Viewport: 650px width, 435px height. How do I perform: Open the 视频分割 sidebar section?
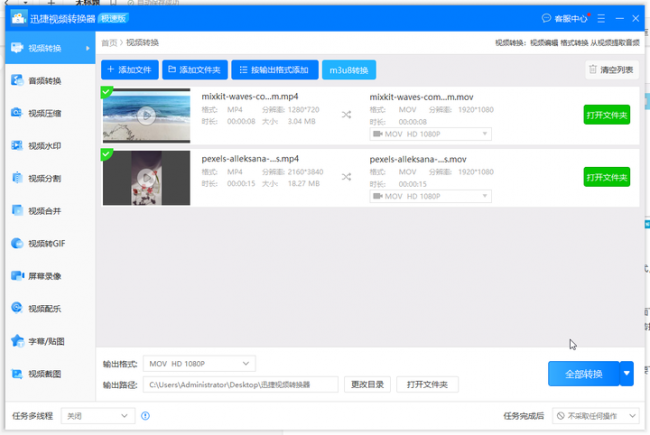(50, 178)
